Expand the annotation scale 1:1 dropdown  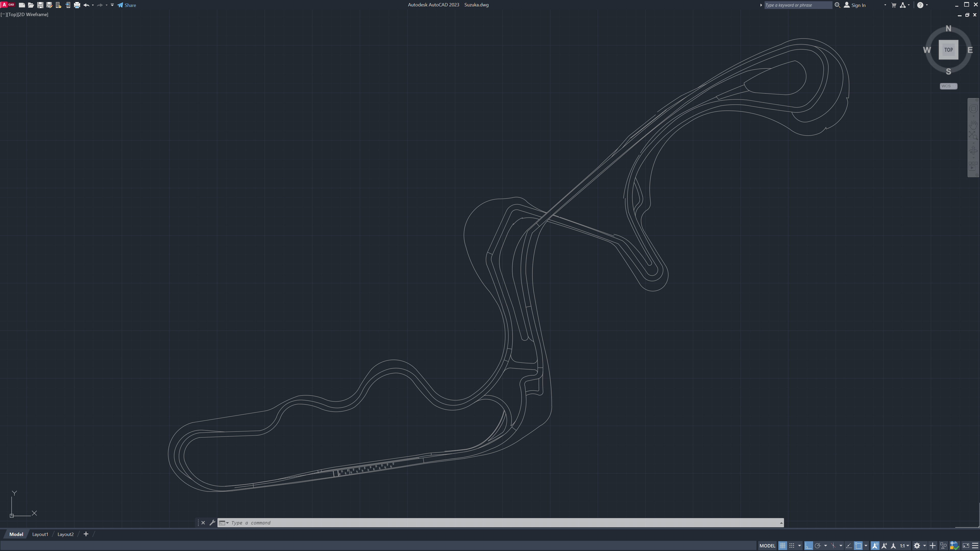(x=905, y=546)
